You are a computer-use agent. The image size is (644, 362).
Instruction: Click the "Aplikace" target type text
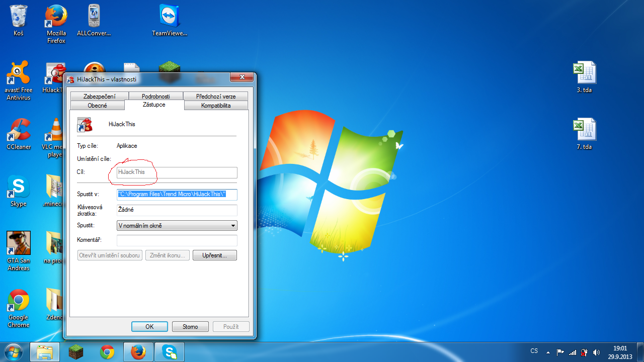click(x=127, y=146)
